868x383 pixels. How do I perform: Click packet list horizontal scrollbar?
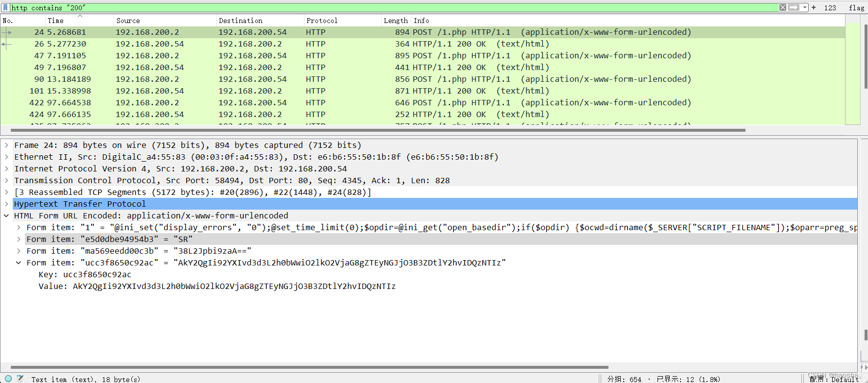click(x=378, y=130)
